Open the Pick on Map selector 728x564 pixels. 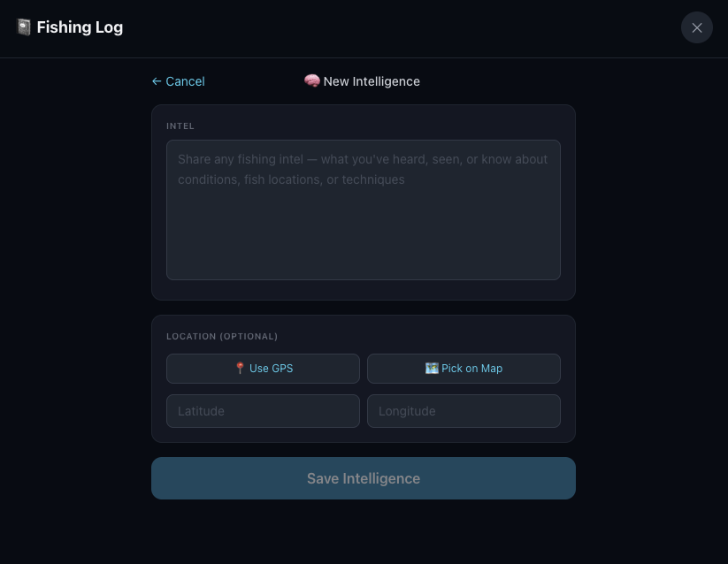click(464, 368)
